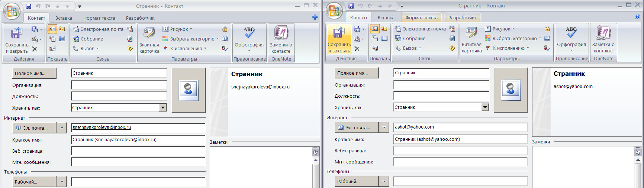Viewport: 644px width, 188px height.
Task: Click 'Полное имя...' button in left window
Action: [34, 73]
